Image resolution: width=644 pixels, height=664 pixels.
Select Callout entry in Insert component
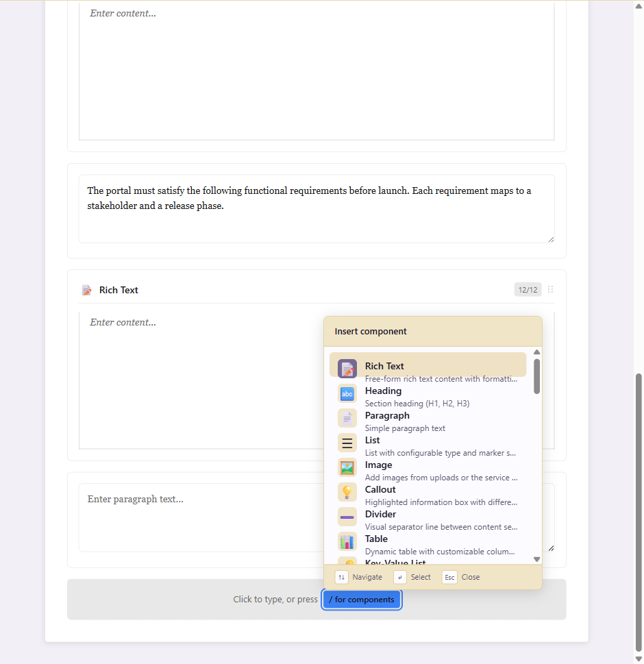tap(428, 495)
